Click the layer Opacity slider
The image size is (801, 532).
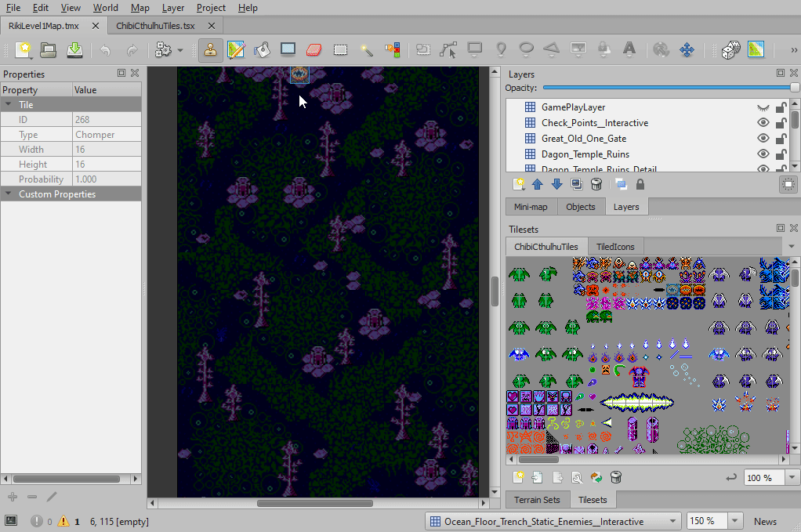tap(666, 88)
